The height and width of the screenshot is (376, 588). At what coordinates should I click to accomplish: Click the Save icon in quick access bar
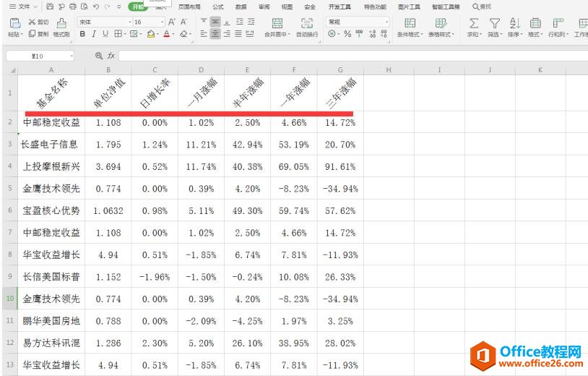click(x=50, y=7)
